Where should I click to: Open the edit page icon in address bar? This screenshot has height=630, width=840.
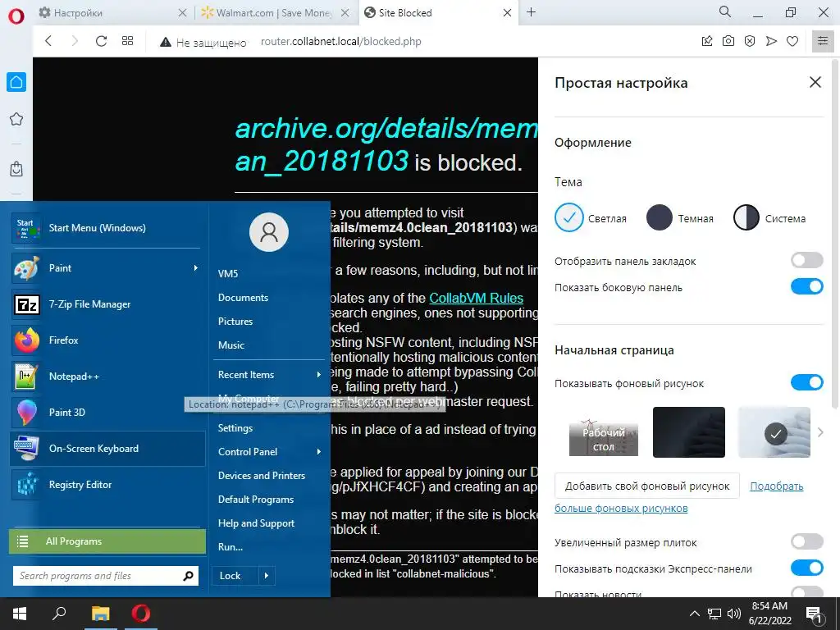(x=707, y=41)
